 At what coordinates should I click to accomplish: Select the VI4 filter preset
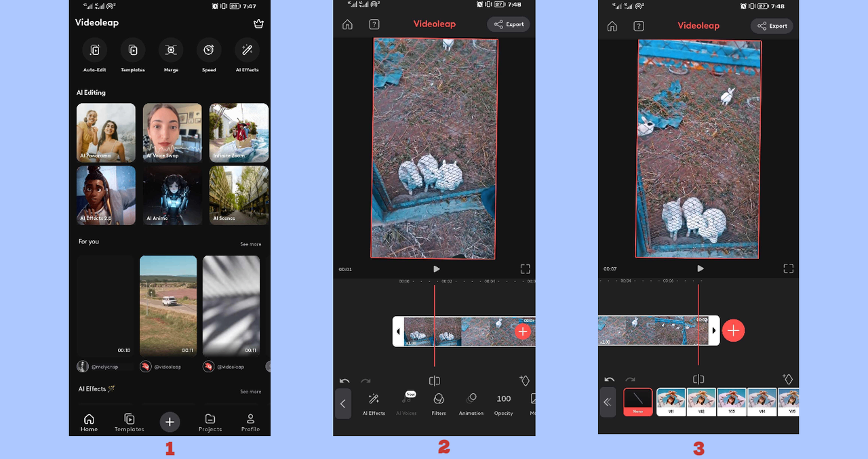coord(762,402)
